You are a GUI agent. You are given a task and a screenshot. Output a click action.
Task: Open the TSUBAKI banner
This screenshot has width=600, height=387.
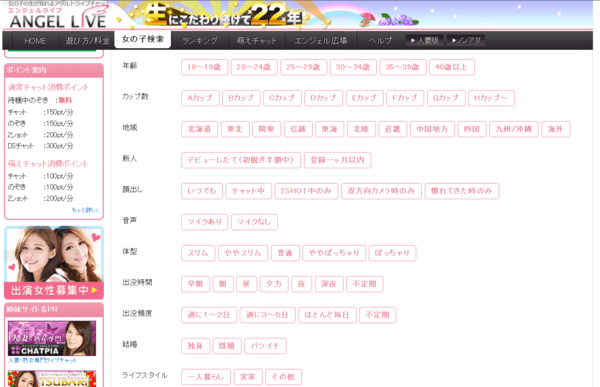[x=52, y=379]
